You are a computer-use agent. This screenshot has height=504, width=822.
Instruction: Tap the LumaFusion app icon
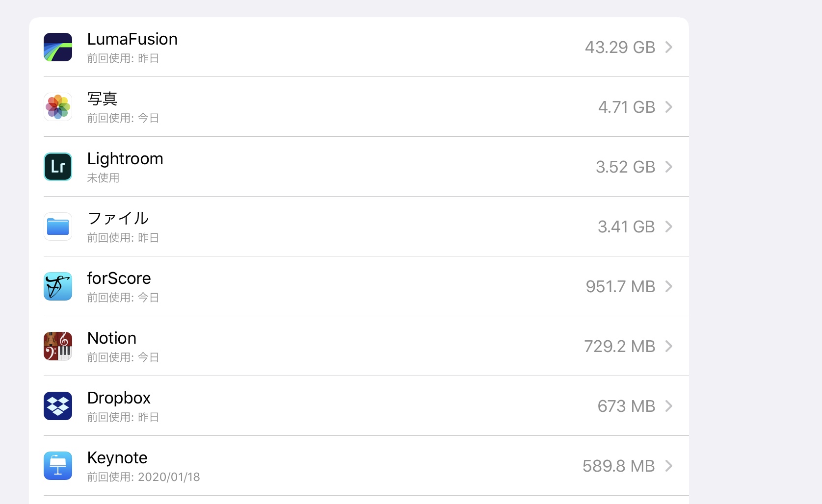click(x=58, y=47)
